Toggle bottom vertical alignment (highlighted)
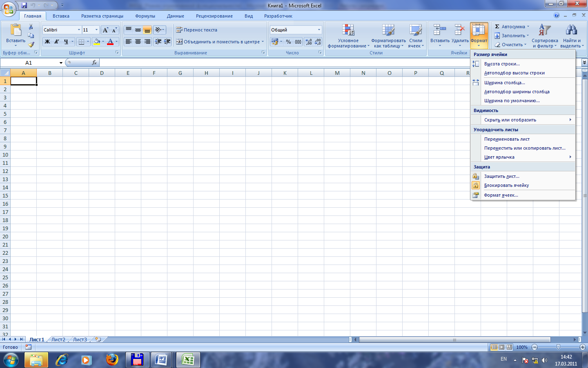588x368 pixels. (147, 30)
